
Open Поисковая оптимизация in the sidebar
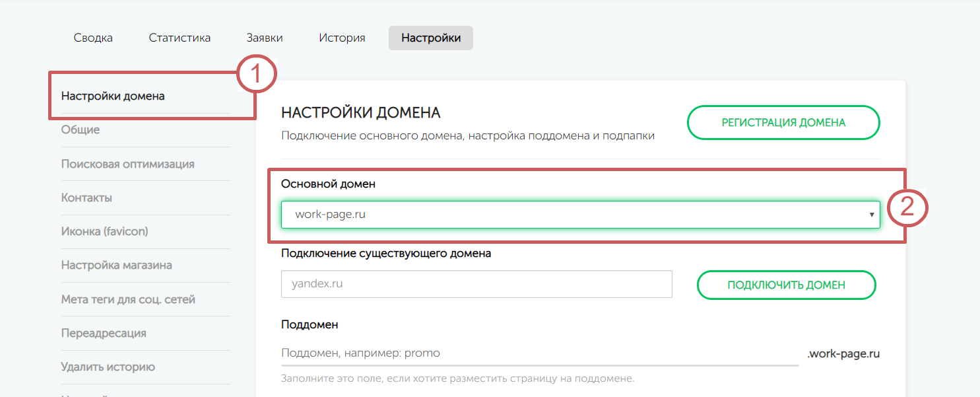(127, 164)
